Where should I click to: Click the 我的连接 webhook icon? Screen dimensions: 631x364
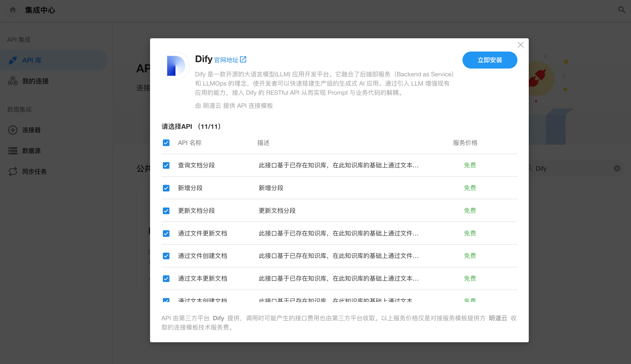click(13, 81)
